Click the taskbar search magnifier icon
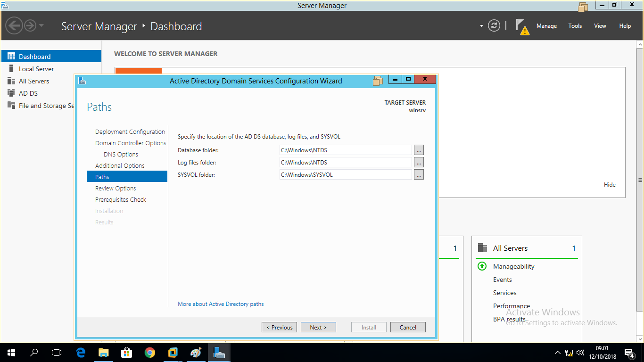 tap(34, 352)
